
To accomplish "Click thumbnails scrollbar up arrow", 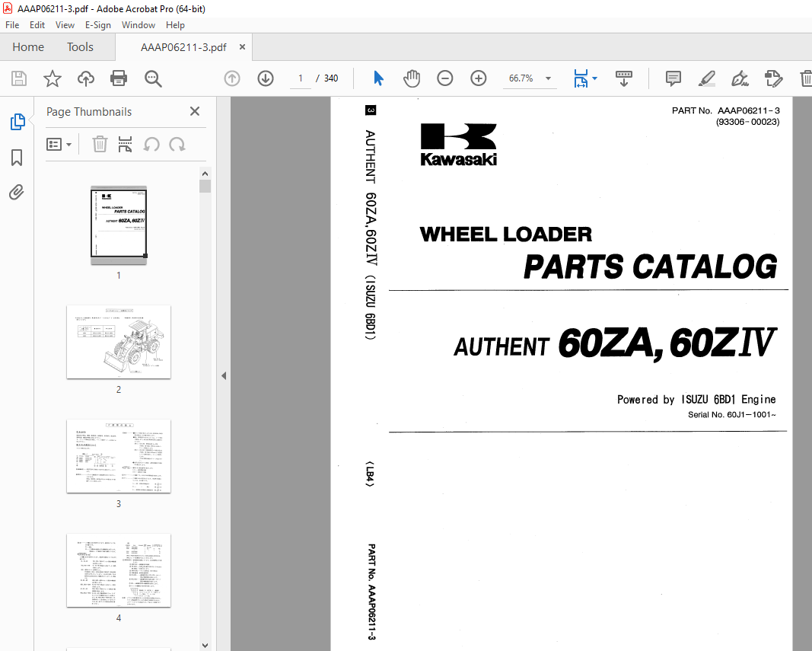I will coord(205,174).
